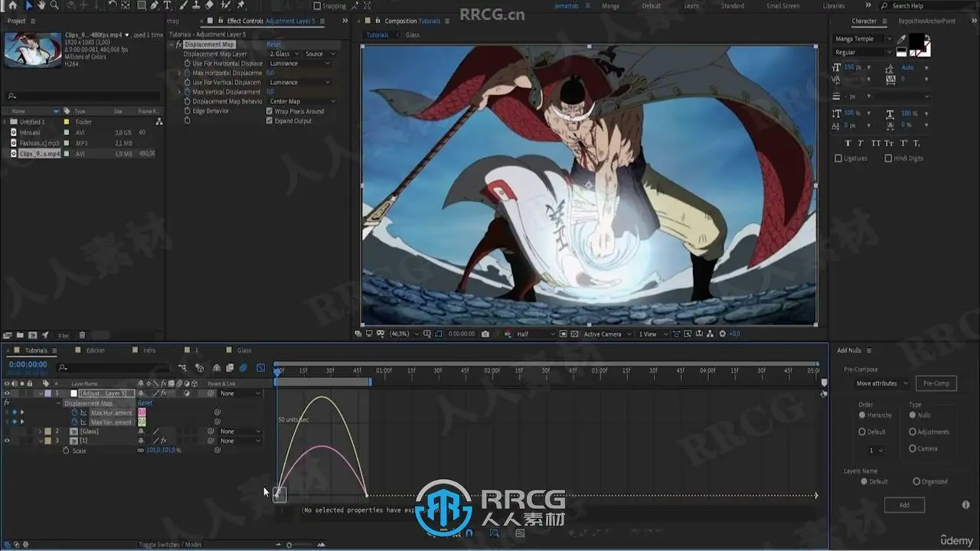Select the Zoom magnifier tool
The height and width of the screenshot is (551, 980).
(54, 5)
